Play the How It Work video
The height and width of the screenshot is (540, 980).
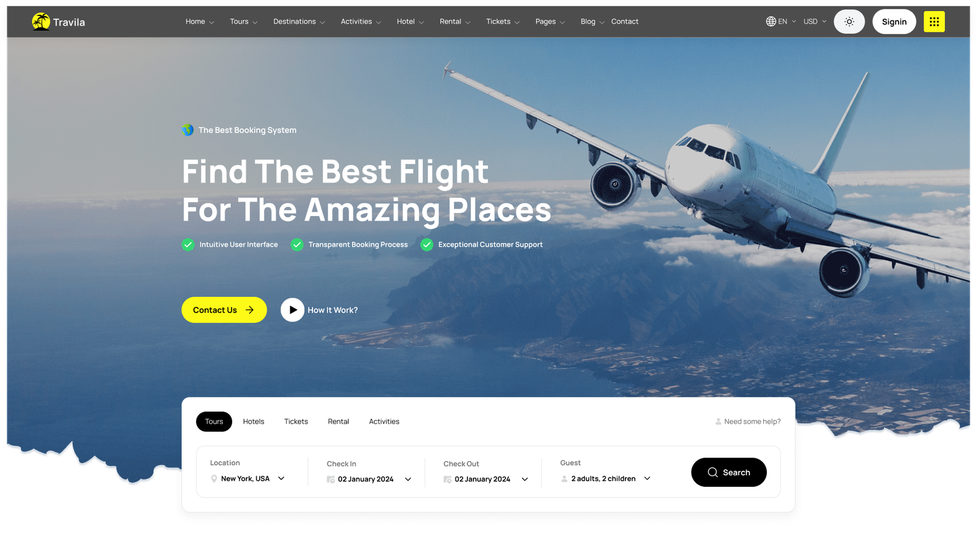pos(292,310)
